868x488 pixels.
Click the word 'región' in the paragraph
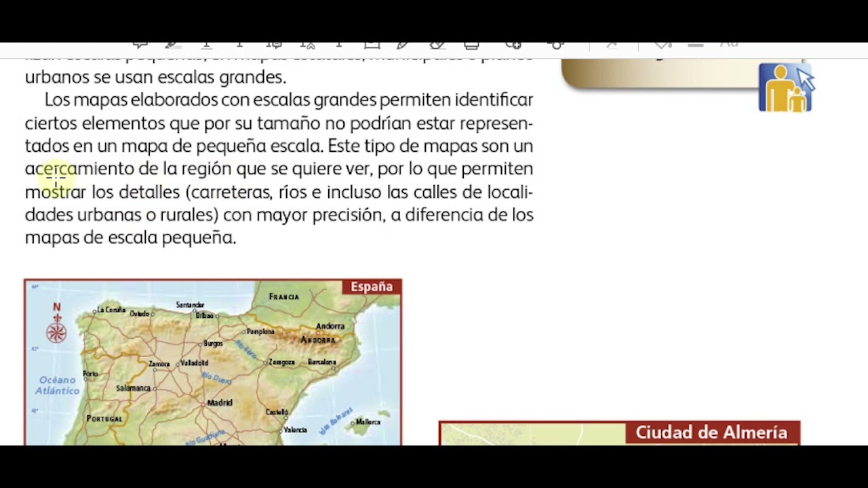click(206, 169)
